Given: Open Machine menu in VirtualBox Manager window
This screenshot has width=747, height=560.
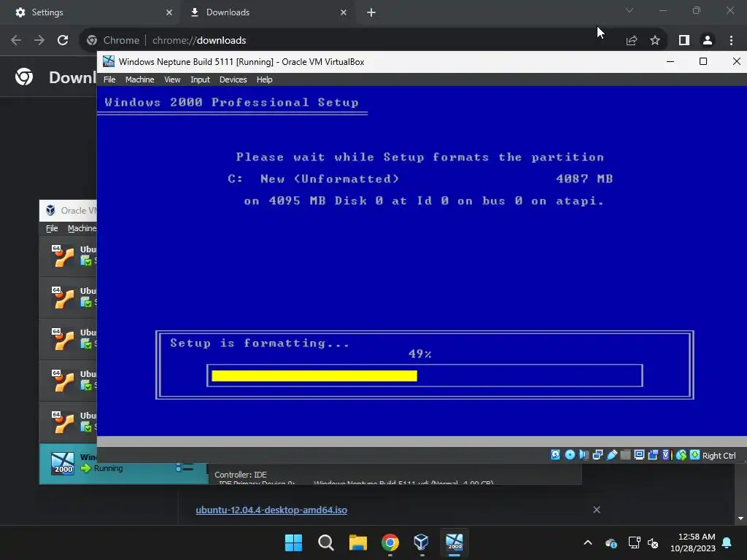Looking at the screenshot, I should tap(82, 228).
